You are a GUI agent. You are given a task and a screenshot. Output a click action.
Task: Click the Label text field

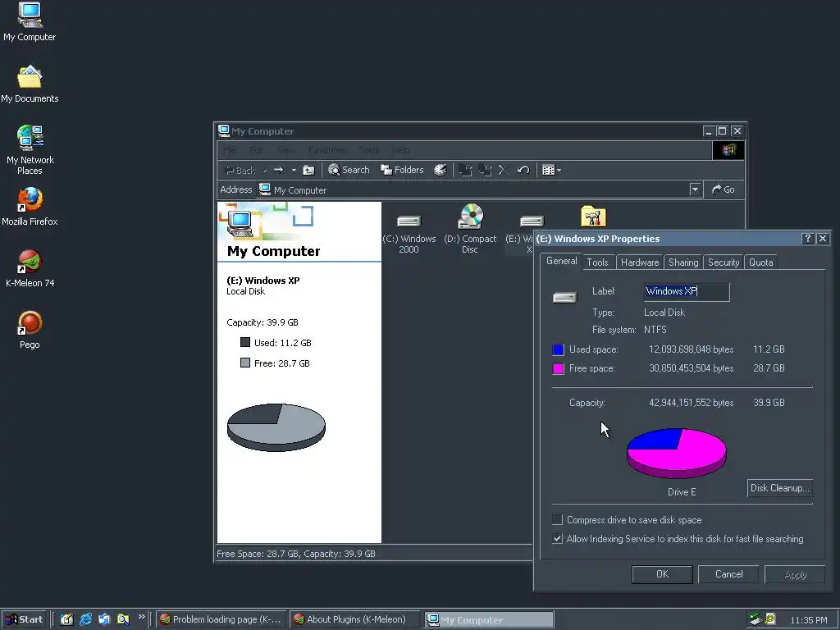pyautogui.click(x=687, y=291)
